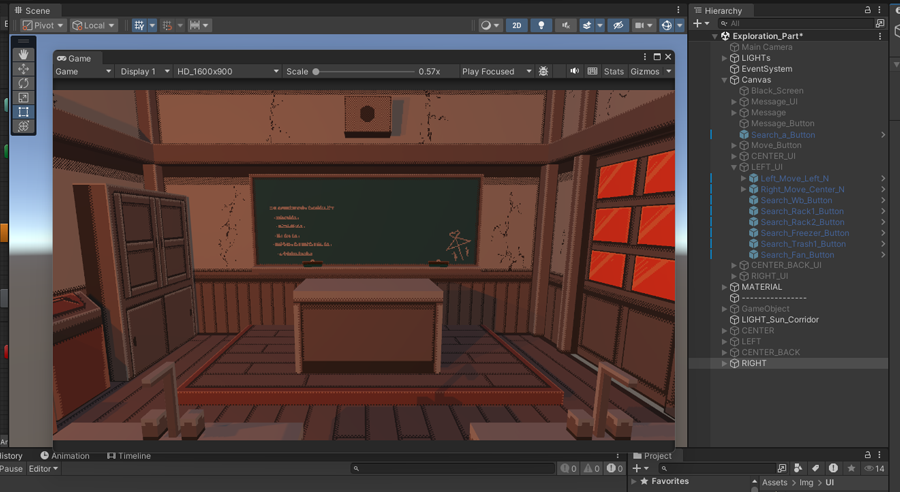Screen dimensions: 900x492
Task: Lock the Hierarchy panel
Action: click(x=868, y=10)
